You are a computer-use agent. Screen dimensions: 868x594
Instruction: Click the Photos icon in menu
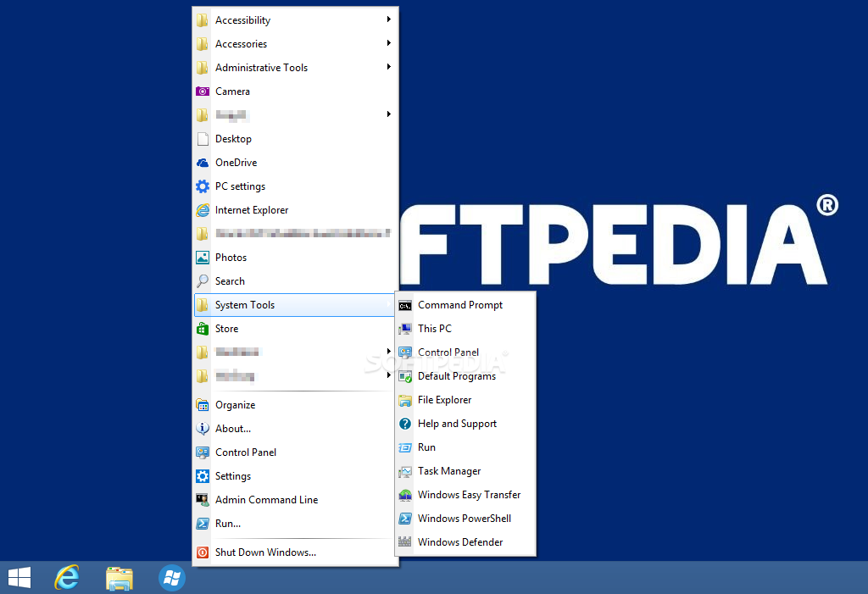[203, 258]
